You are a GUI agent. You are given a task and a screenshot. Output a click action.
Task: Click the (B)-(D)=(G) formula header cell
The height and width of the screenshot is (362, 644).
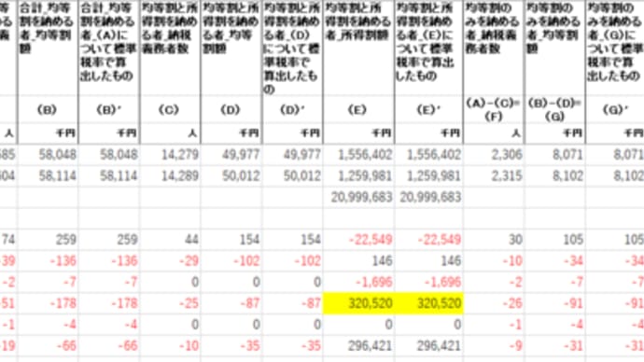[x=554, y=109]
